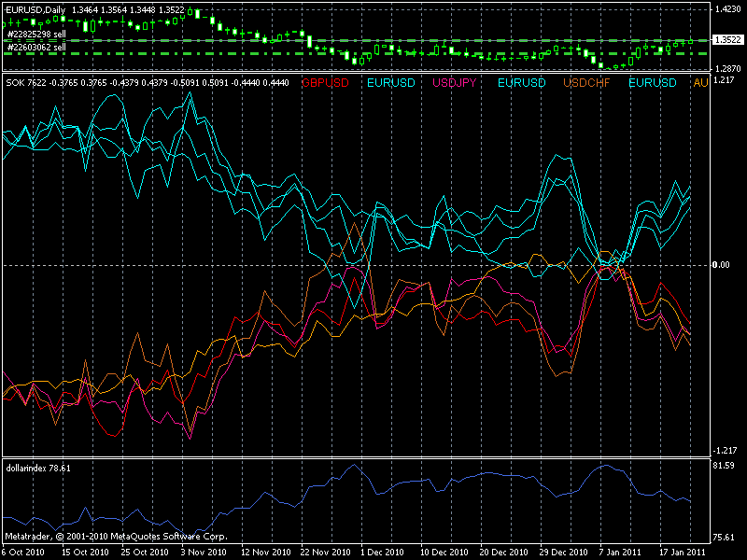Screen dimensions: 747x560
Task: Click EURUSD label right of USDCHF
Action: (653, 83)
